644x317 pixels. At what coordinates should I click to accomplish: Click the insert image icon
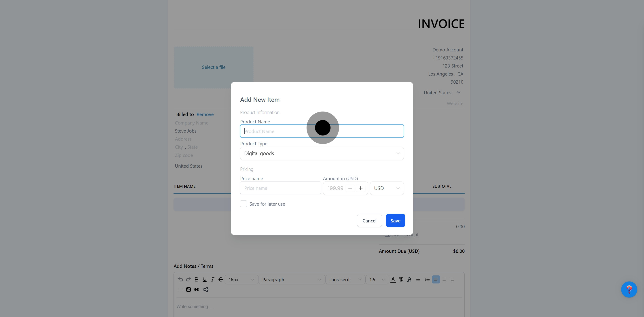coord(189,290)
